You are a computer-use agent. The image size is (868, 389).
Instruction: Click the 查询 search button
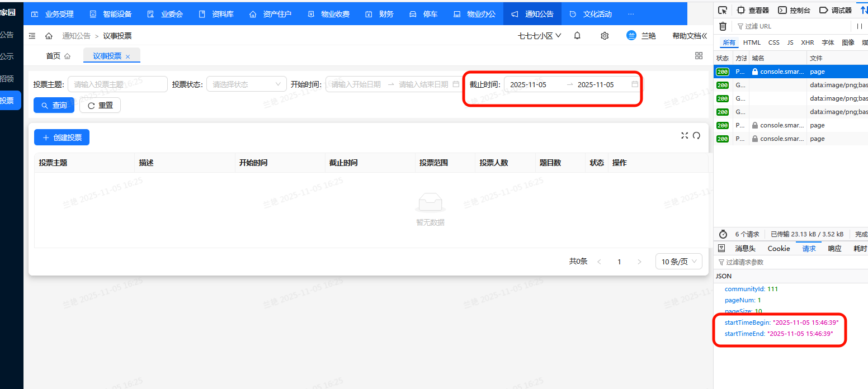(54, 105)
